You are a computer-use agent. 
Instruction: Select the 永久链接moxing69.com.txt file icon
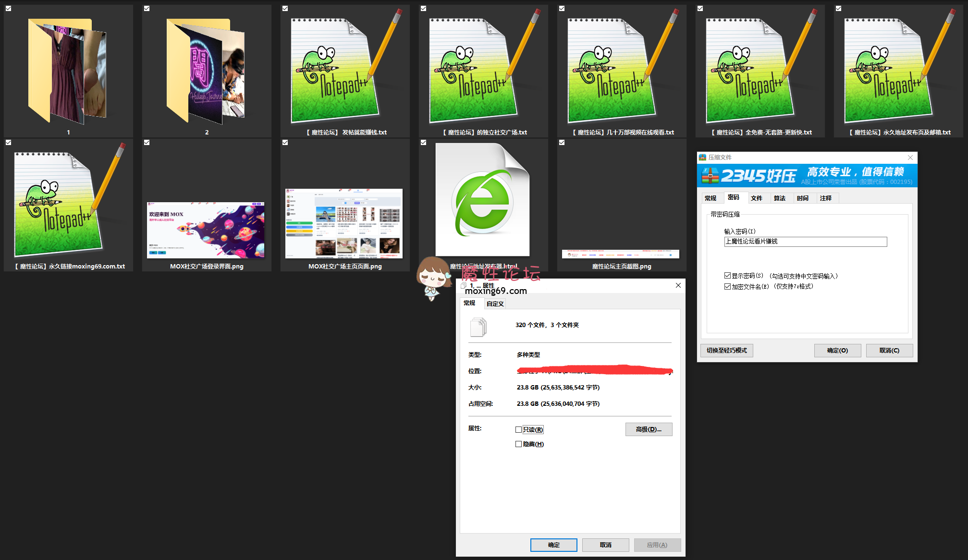click(x=69, y=200)
